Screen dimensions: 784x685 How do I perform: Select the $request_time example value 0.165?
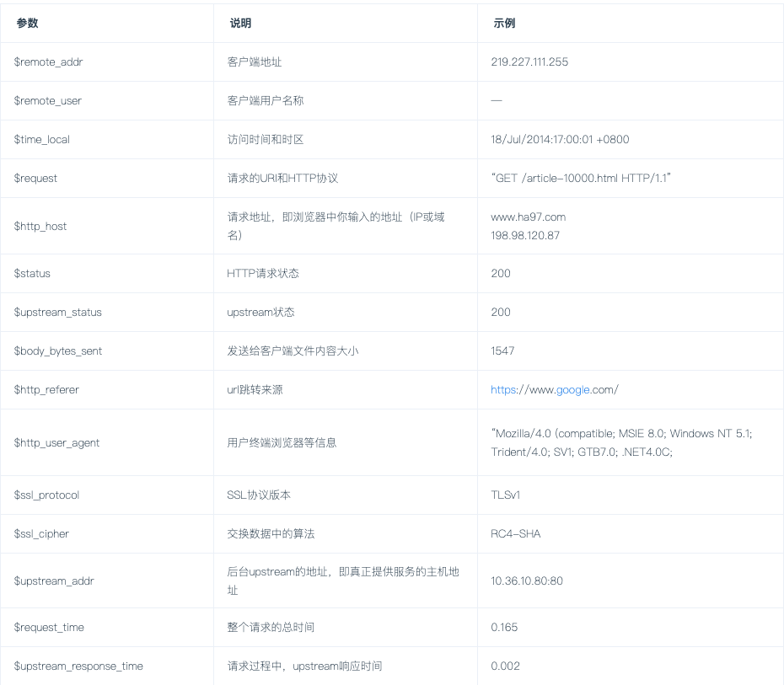pyautogui.click(x=502, y=627)
